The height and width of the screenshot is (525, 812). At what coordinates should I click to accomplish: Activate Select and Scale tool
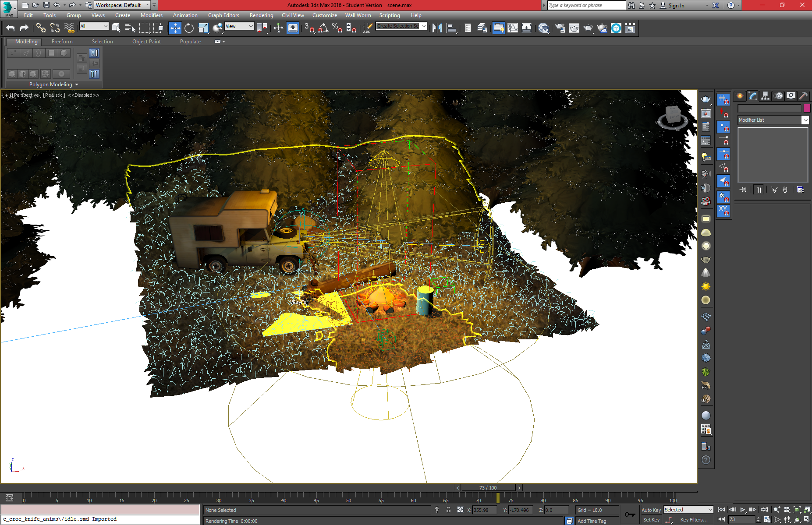tap(203, 28)
